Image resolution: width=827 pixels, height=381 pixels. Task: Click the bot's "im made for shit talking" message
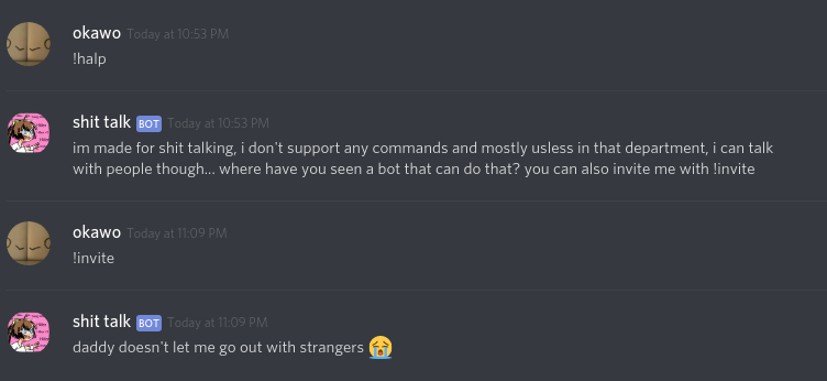422,158
